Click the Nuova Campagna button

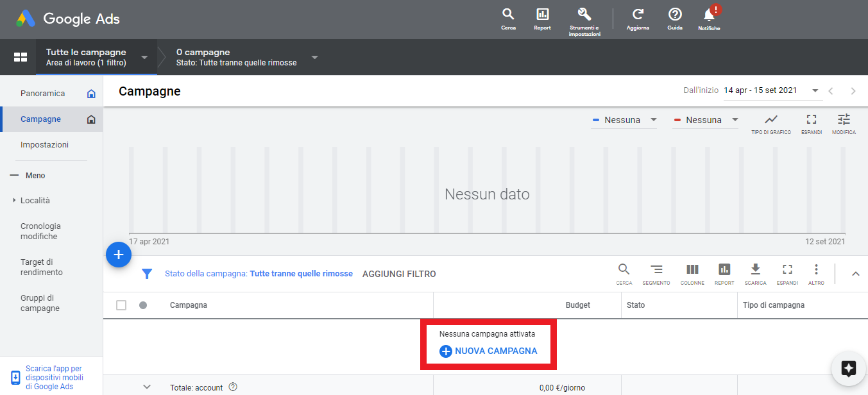click(x=489, y=351)
